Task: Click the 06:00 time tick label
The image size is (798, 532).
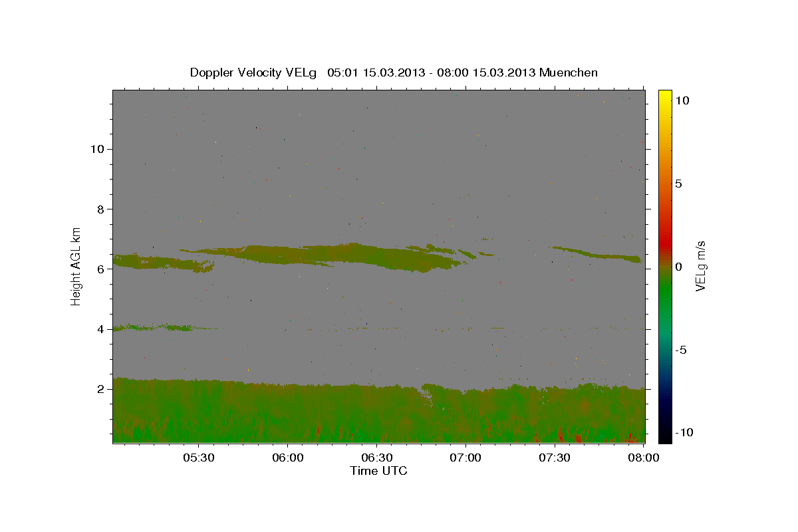Action: (287, 458)
